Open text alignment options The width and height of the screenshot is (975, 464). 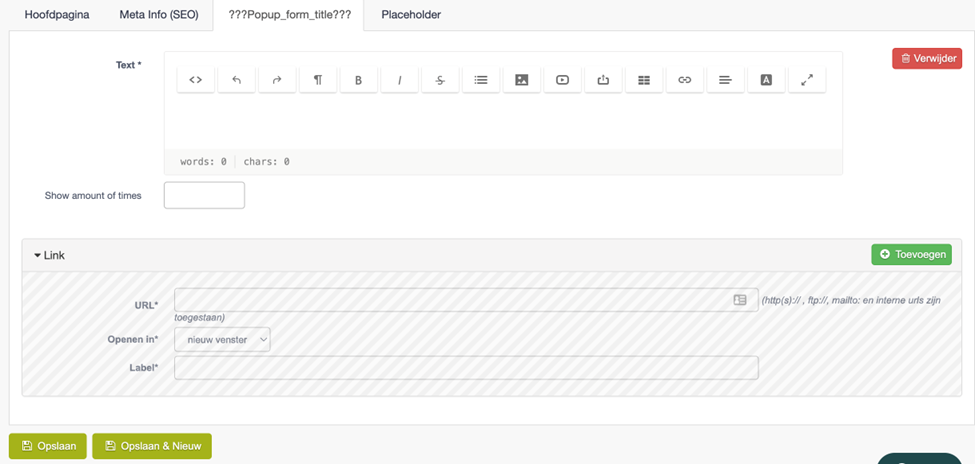[x=726, y=80]
